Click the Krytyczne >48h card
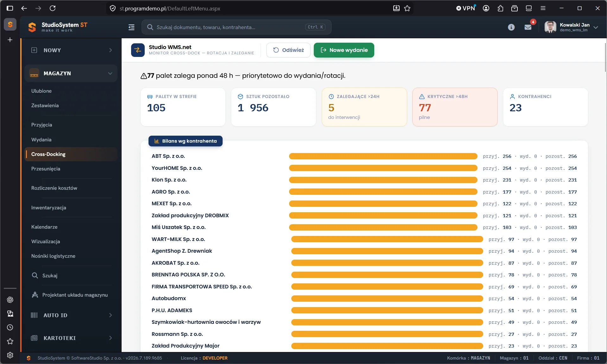The height and width of the screenshot is (364, 607). pos(455,107)
